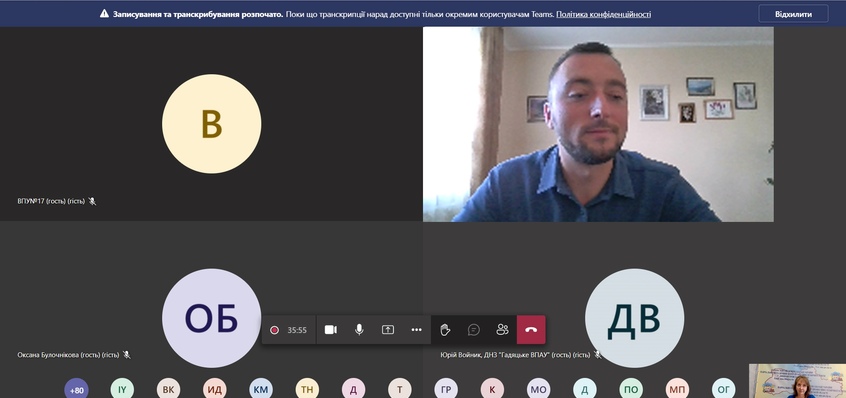Click the bold Записування та транскрибування розпочато text
The width and height of the screenshot is (846, 398).
(198, 14)
